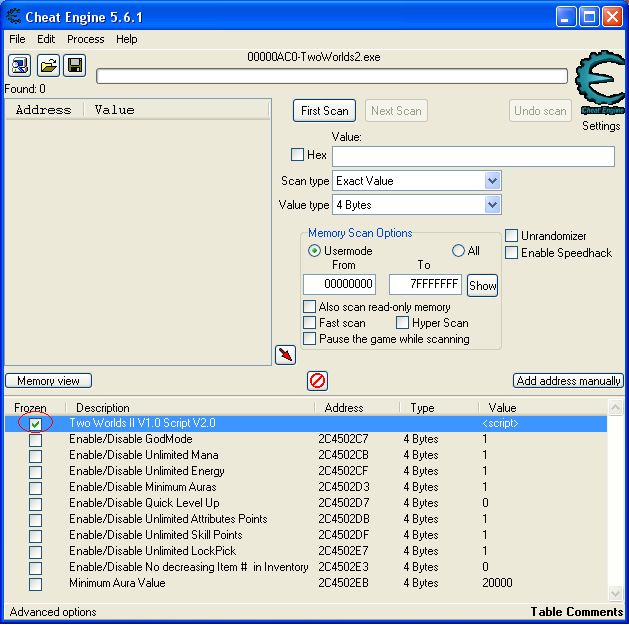Click Description column header in table
The height and width of the screenshot is (626, 629).
point(191,408)
